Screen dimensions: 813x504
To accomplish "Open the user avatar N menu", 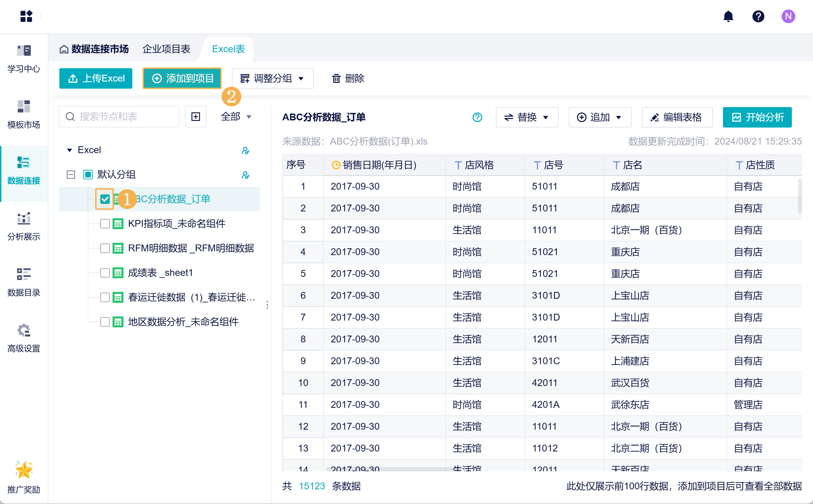I will click(788, 16).
